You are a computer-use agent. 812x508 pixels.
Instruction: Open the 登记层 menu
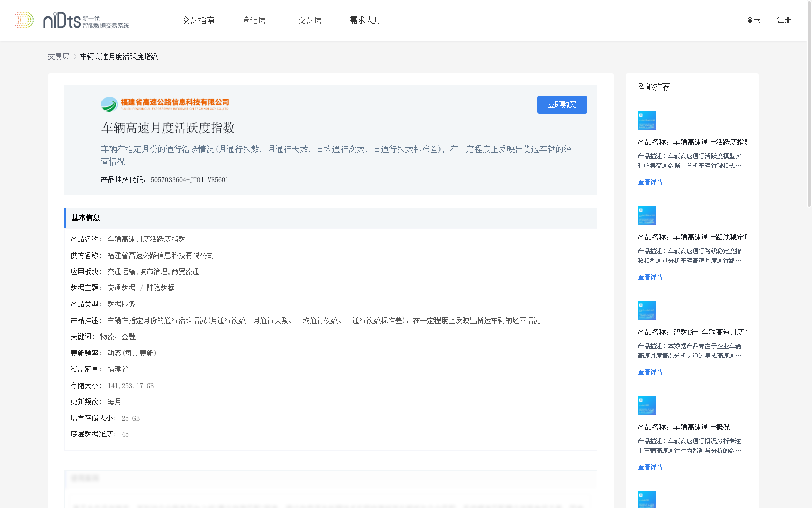pyautogui.click(x=254, y=20)
